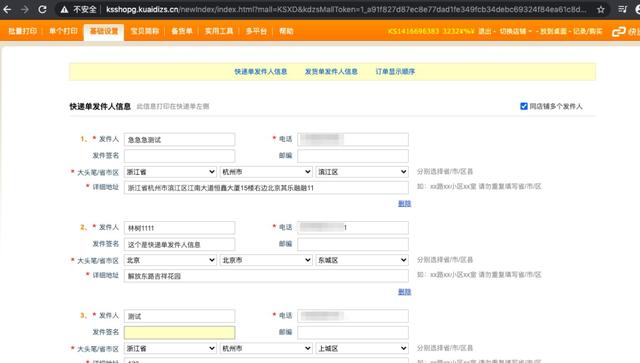Click the browser forward arrow

point(24,9)
